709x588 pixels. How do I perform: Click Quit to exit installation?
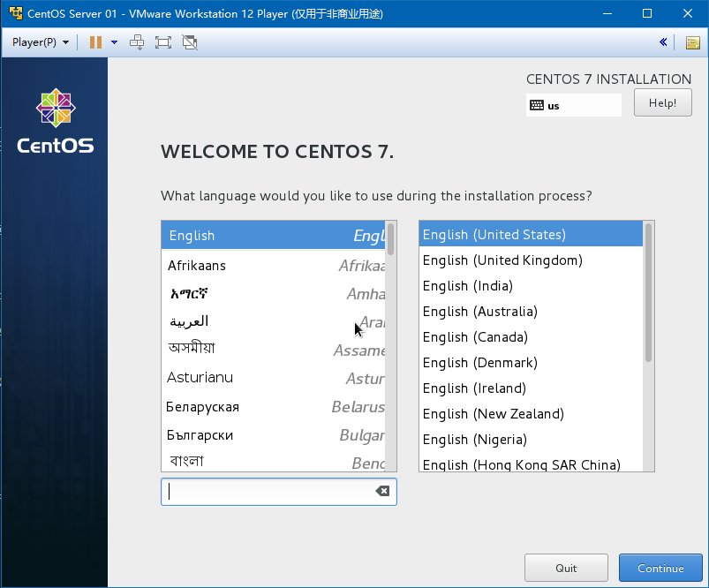566,568
